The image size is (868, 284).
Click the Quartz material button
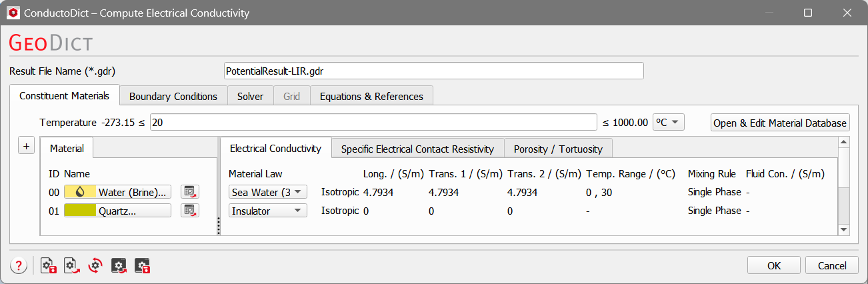coord(118,211)
